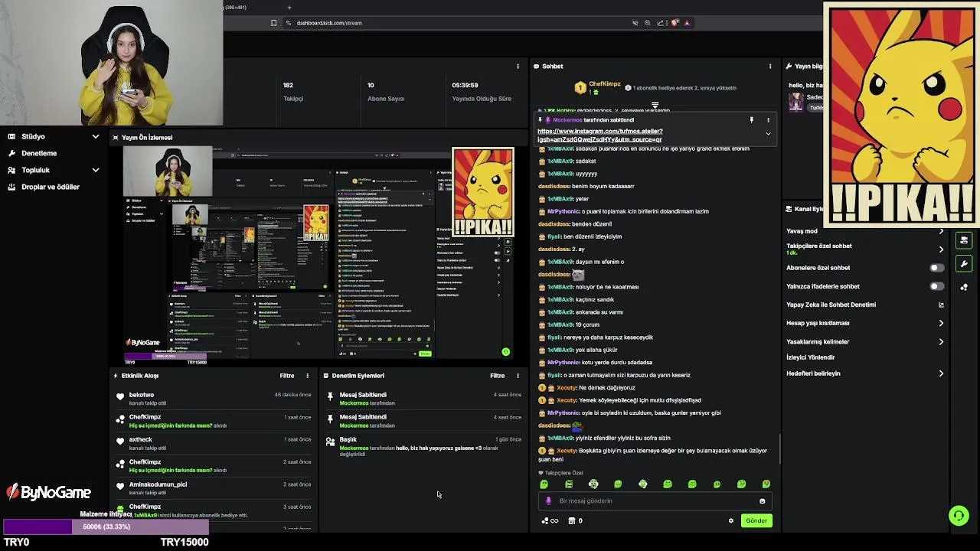Screen dimensions: 980x551
Task: Open Brave Shields lion icon
Action: tap(675, 23)
